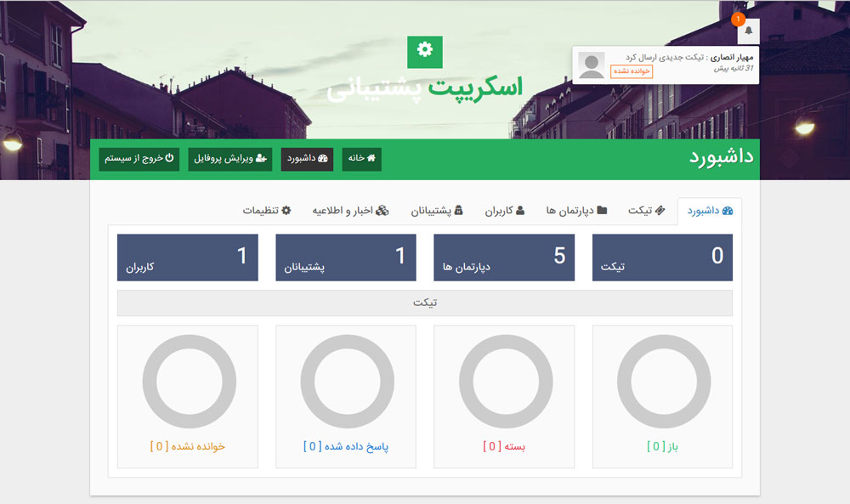Switch to the کاربران tab
The height and width of the screenshot is (504, 850).
click(x=504, y=211)
